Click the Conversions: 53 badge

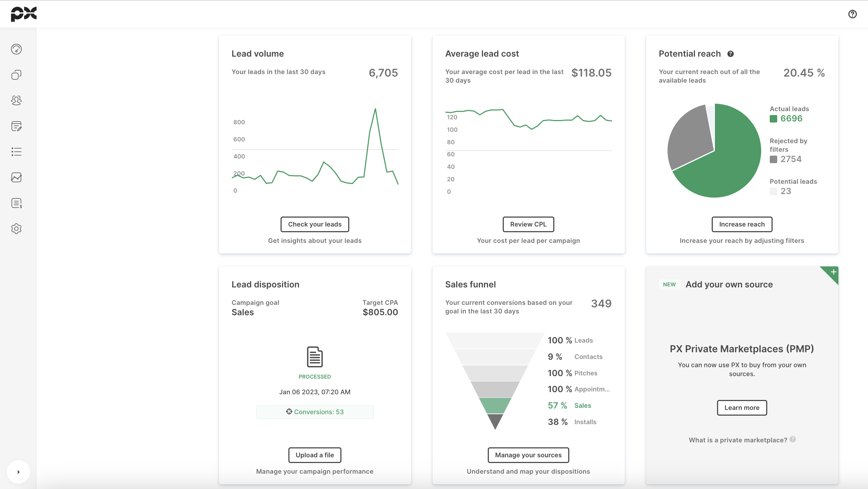pos(315,412)
